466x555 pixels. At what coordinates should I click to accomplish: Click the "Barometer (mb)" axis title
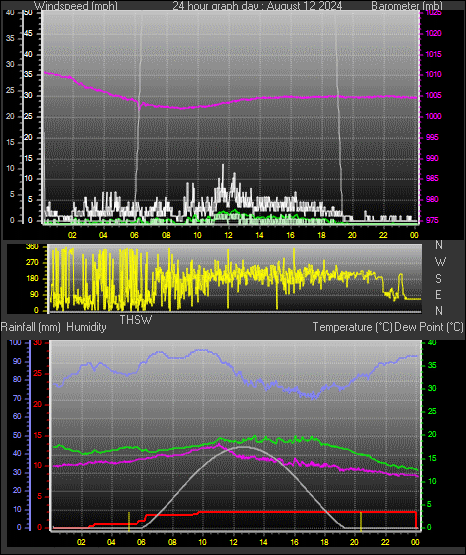(x=407, y=5)
